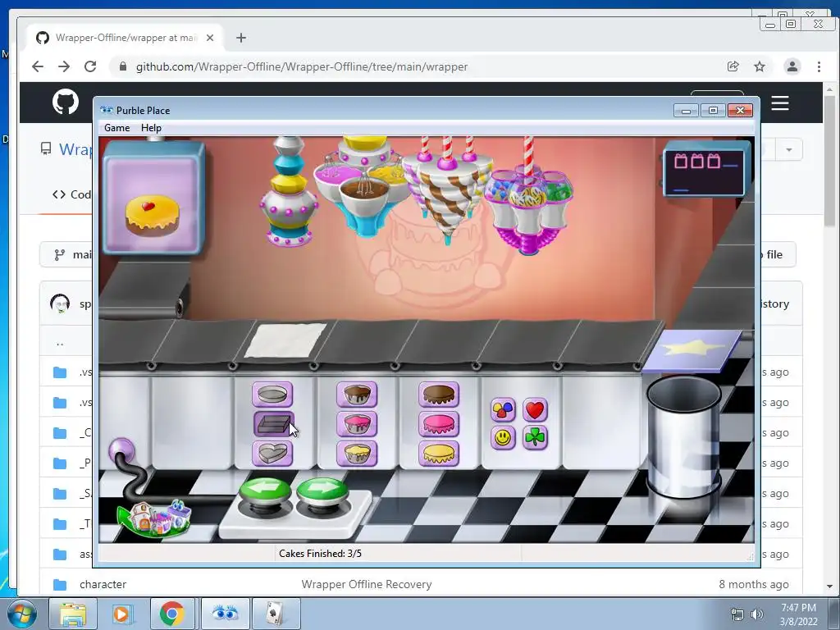The image size is (840, 630).
Task: Go to GitHub homepage logo
Action: 66,102
